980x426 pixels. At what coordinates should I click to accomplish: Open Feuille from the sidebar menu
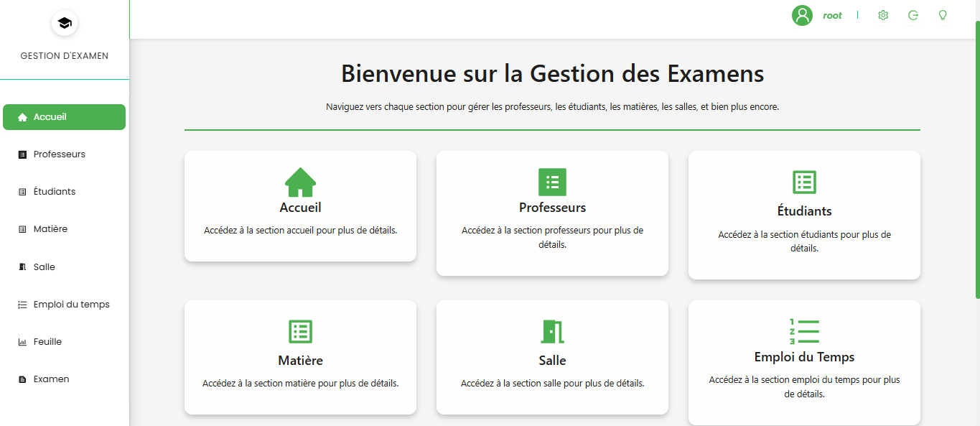click(64, 342)
